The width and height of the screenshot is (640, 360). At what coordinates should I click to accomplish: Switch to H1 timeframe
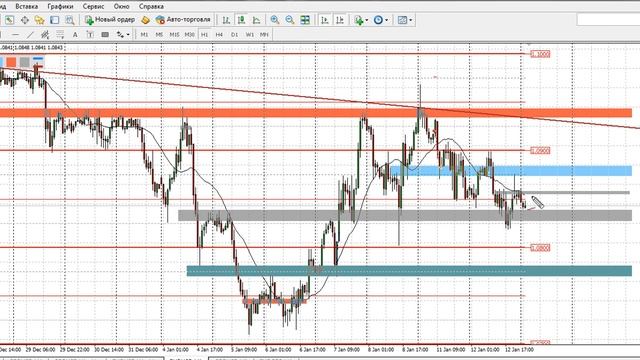pos(204,35)
